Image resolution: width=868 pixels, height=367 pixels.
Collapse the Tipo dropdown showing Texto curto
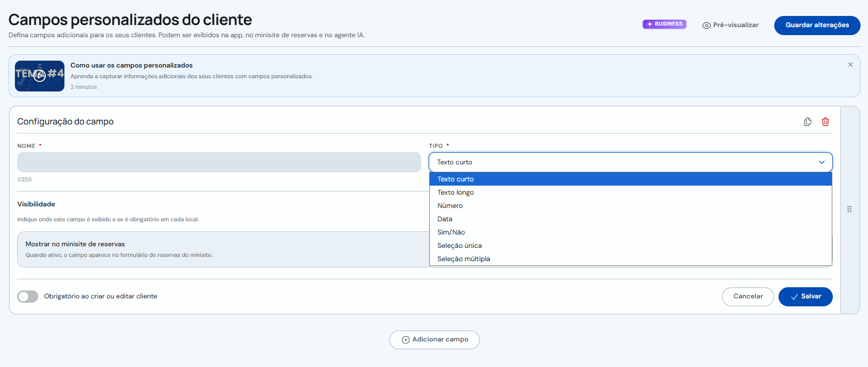click(630, 162)
